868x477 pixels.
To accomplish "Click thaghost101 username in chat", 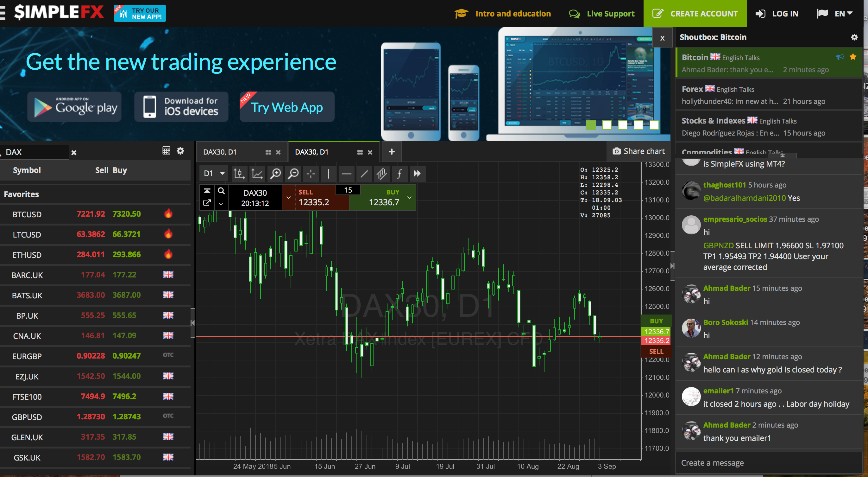I will coord(725,185).
